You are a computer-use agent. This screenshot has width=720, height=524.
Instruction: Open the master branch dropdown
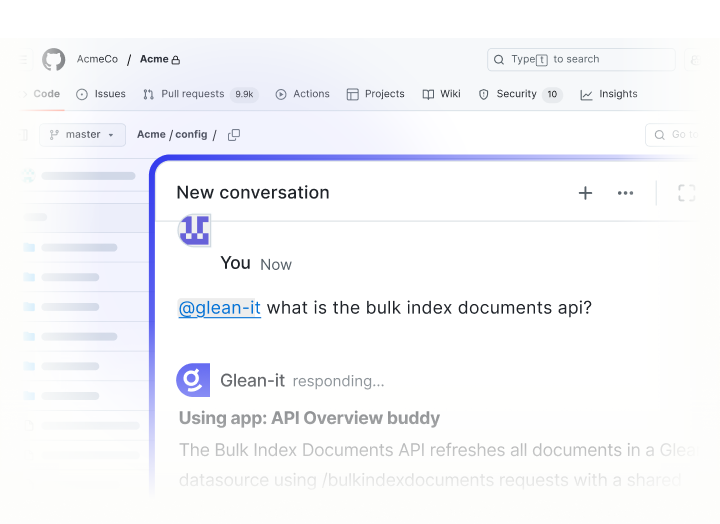[83, 135]
